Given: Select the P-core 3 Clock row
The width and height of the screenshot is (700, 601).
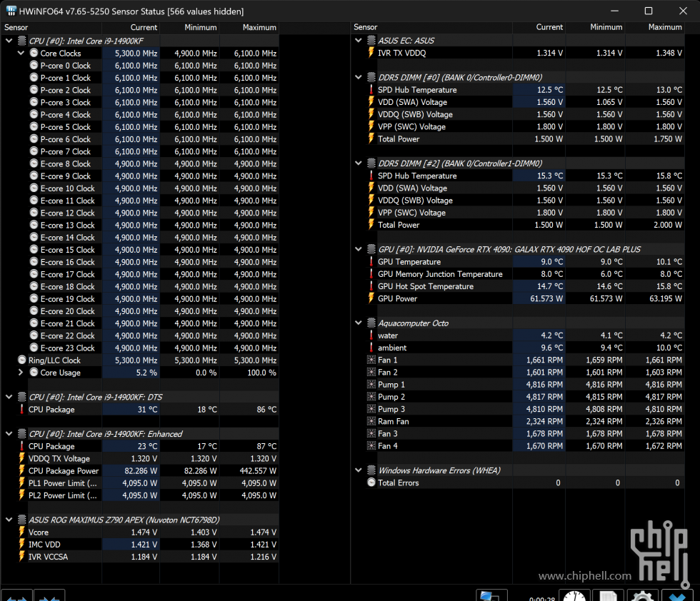Looking at the screenshot, I should 154,102.
